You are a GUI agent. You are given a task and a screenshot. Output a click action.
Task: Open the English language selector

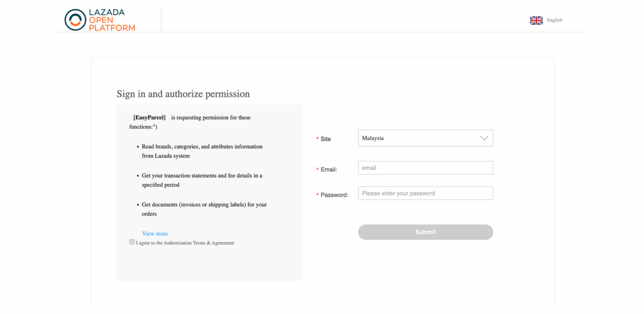[554, 20]
